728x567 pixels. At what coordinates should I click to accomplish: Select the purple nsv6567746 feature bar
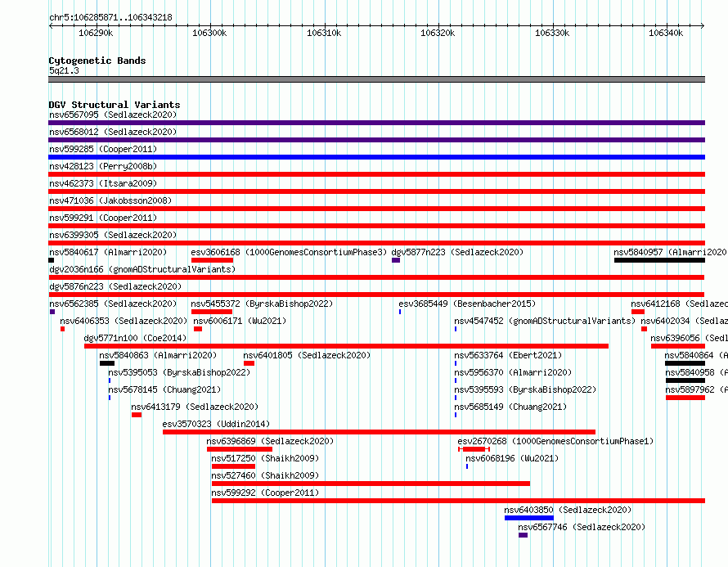tap(524, 535)
